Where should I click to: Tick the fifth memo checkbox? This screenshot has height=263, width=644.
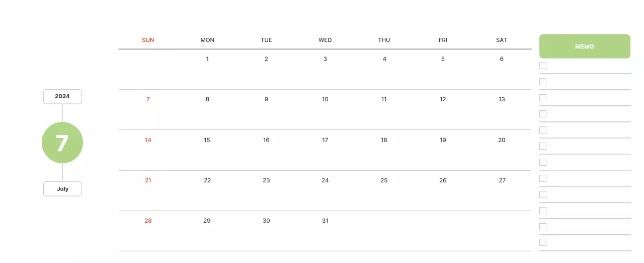tap(543, 130)
